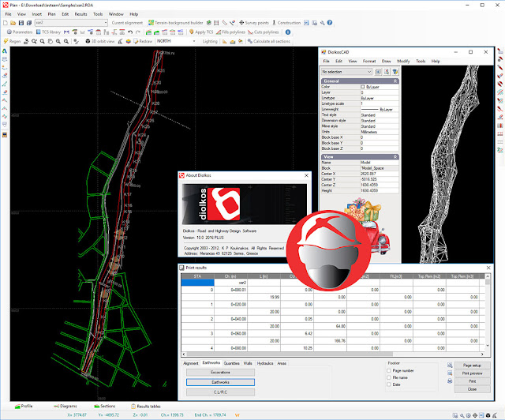Viewport: 505px width, 420px height.
Task: Open the Parameters settings
Action: click(x=20, y=32)
